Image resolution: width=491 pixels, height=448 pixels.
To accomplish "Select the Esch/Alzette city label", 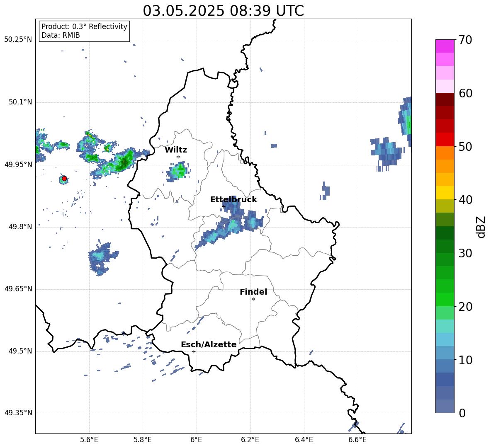I will pyautogui.click(x=209, y=344).
